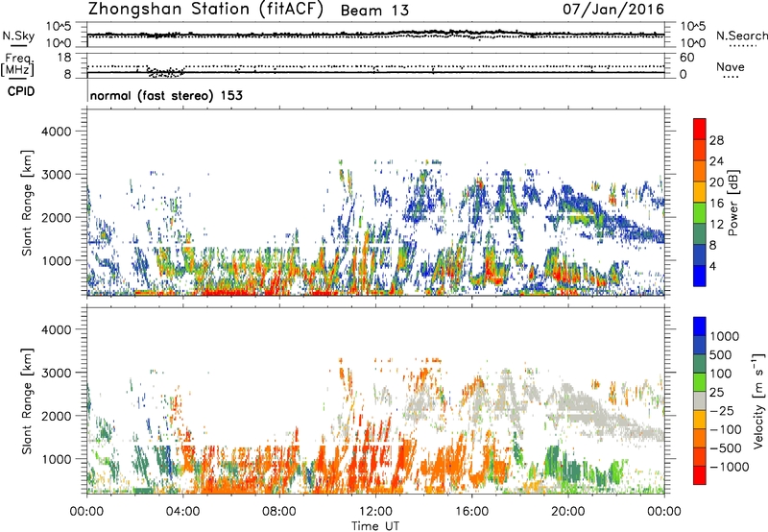Click the Velocity [m s-1] color bar title
The width and height of the screenshot is (768, 532).
pos(758,400)
